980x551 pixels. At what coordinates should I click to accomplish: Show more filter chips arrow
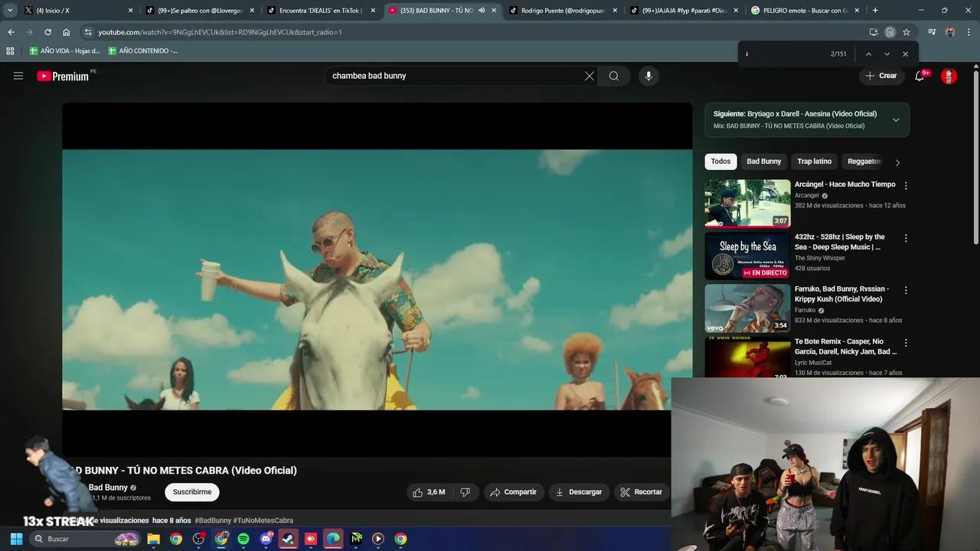coord(897,162)
